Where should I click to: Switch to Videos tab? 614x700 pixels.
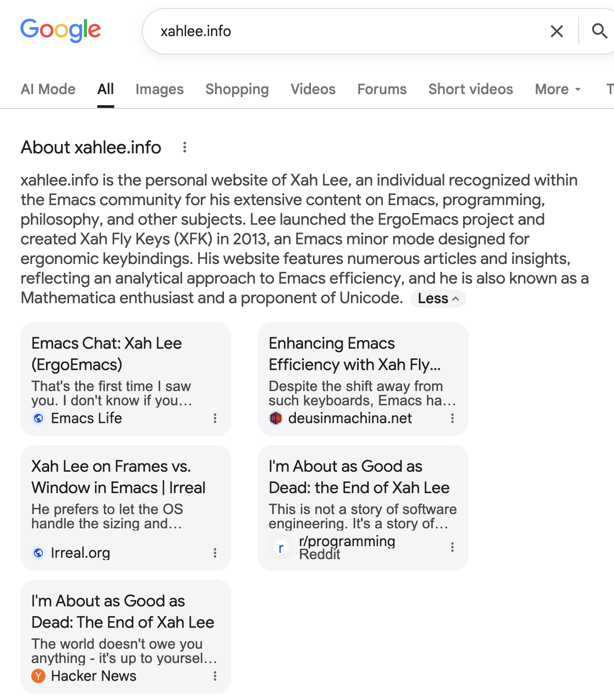click(313, 89)
